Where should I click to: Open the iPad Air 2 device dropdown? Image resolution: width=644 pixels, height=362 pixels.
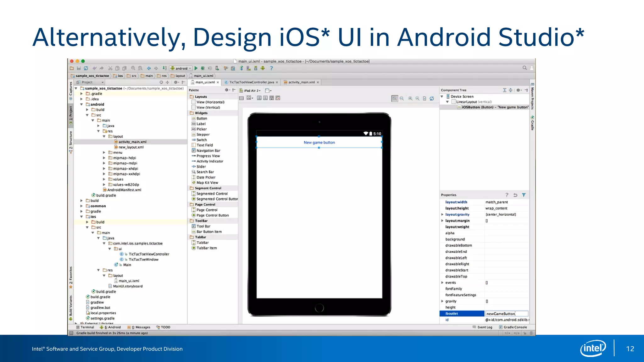[250, 90]
